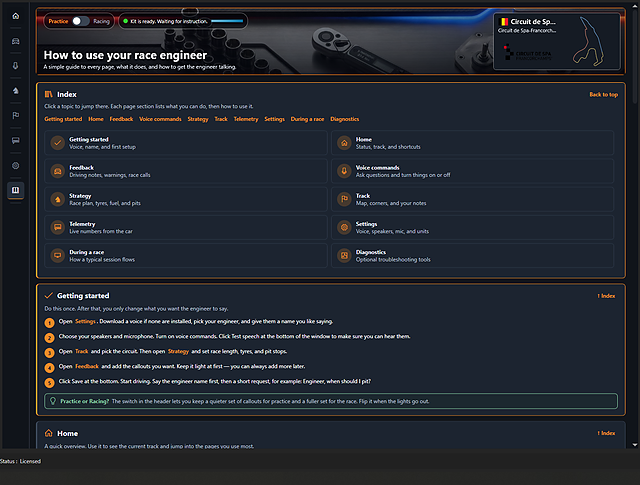Open the Track flag icon in sidebar

[x=16, y=116]
